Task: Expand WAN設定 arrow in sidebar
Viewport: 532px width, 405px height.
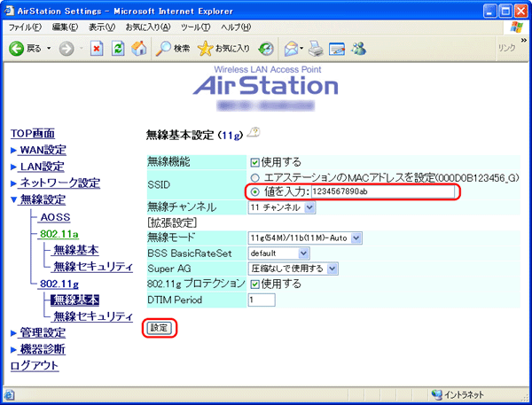Action: coord(13,151)
